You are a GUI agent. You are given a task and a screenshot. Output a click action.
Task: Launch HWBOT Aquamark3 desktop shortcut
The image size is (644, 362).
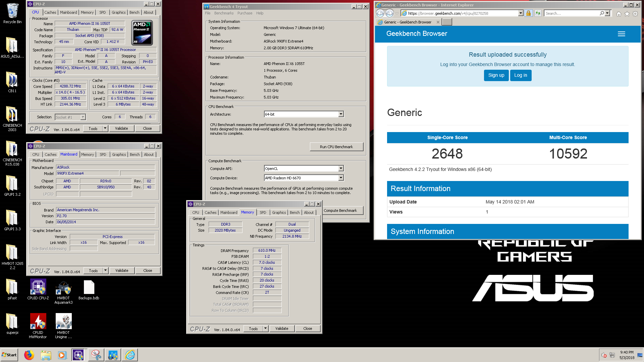tap(63, 292)
